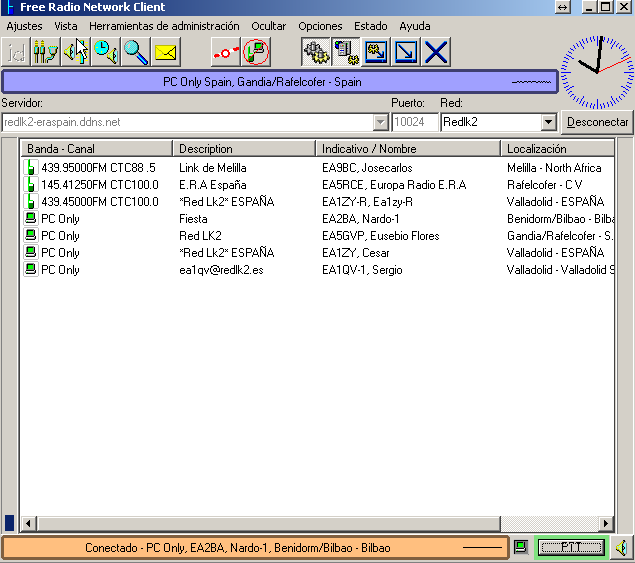Click the green computer status icon
This screenshot has height=563, width=635.
pos(521,547)
